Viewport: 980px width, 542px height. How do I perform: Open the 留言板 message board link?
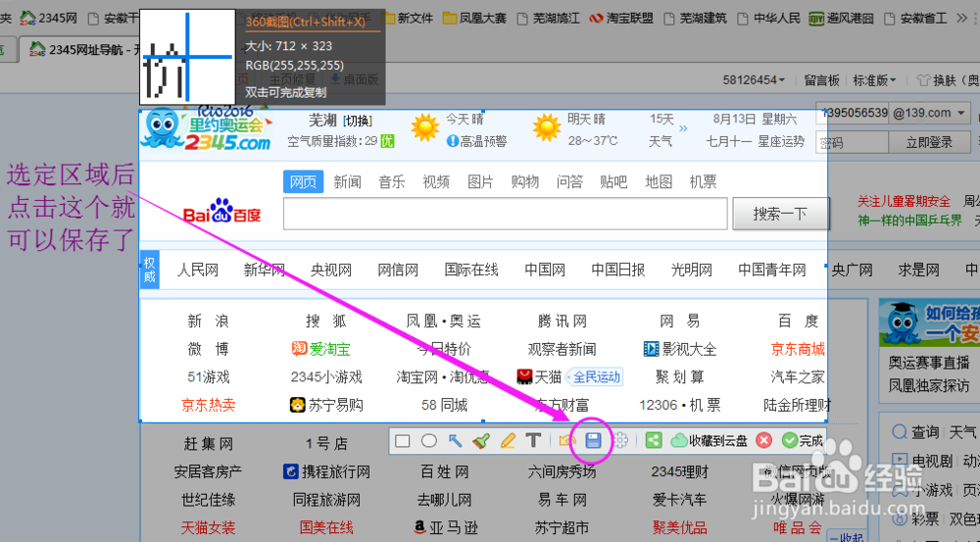[821, 80]
